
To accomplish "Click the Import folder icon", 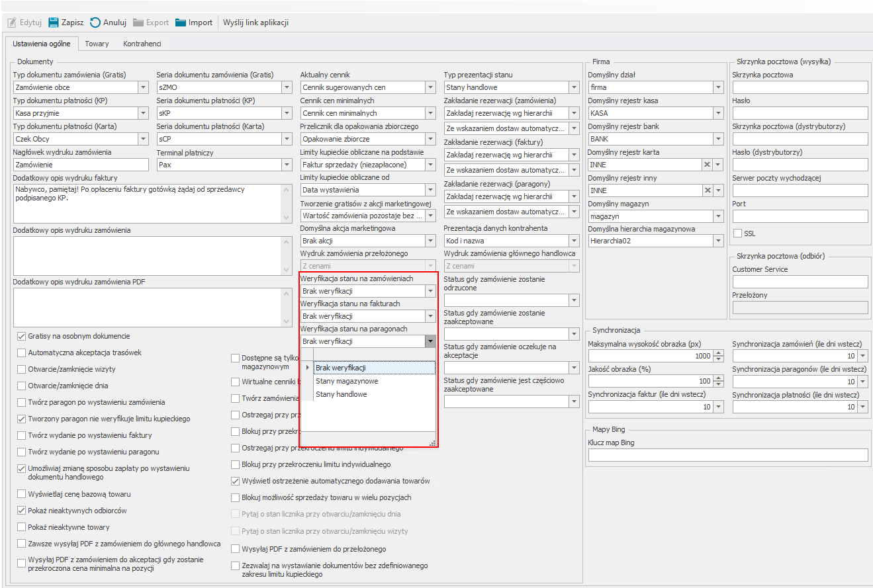I will [181, 22].
